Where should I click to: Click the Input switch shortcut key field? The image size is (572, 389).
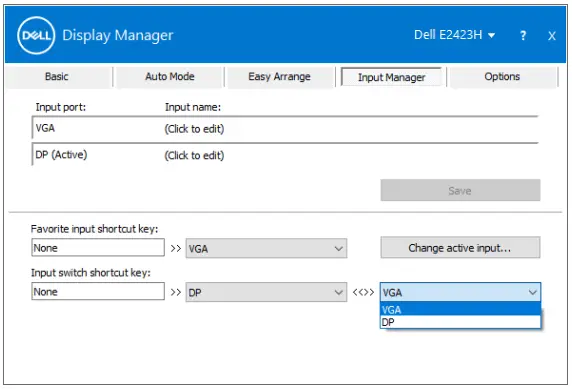point(98,292)
